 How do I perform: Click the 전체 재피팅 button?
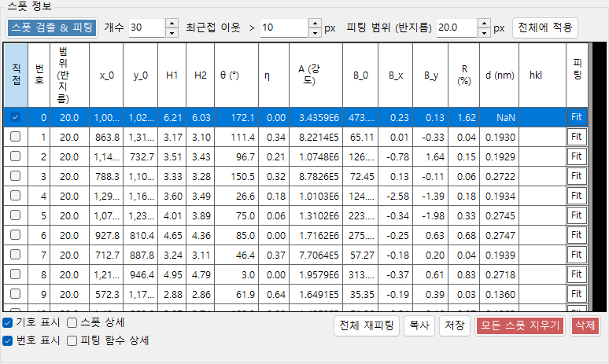(367, 325)
